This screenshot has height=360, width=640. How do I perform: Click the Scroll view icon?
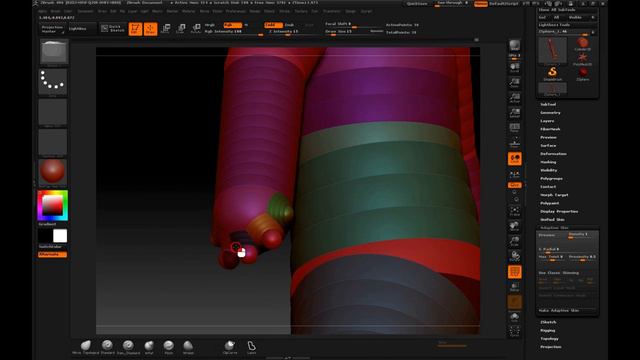pos(514,68)
